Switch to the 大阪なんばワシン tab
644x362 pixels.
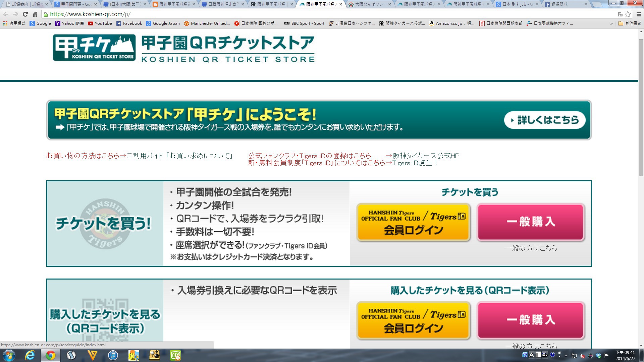pyautogui.click(x=370, y=4)
